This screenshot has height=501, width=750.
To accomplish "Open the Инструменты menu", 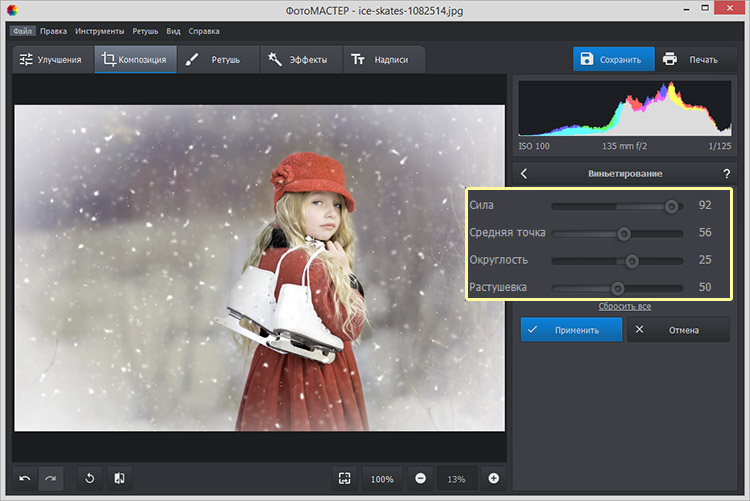I will pyautogui.click(x=99, y=31).
